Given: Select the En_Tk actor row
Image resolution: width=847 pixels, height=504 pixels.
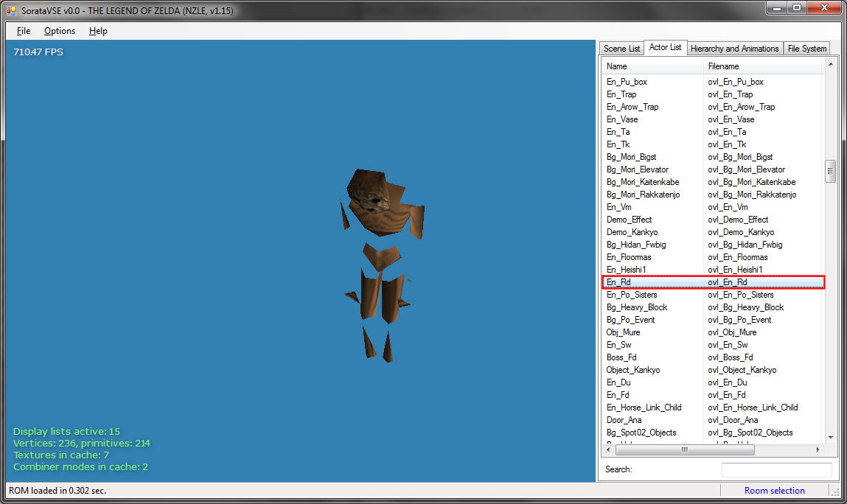Looking at the screenshot, I should 713,144.
